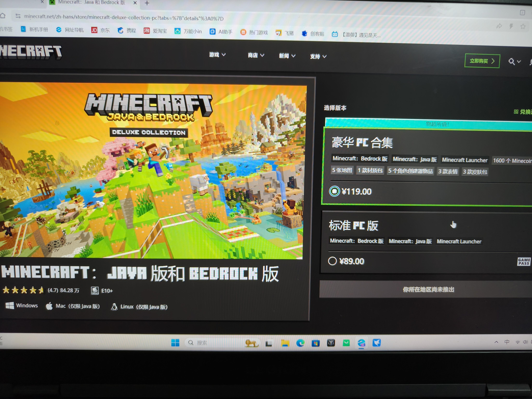This screenshot has height=399, width=532.
Task: Click the 1600 个 Minecoin tag
Action: click(512, 161)
